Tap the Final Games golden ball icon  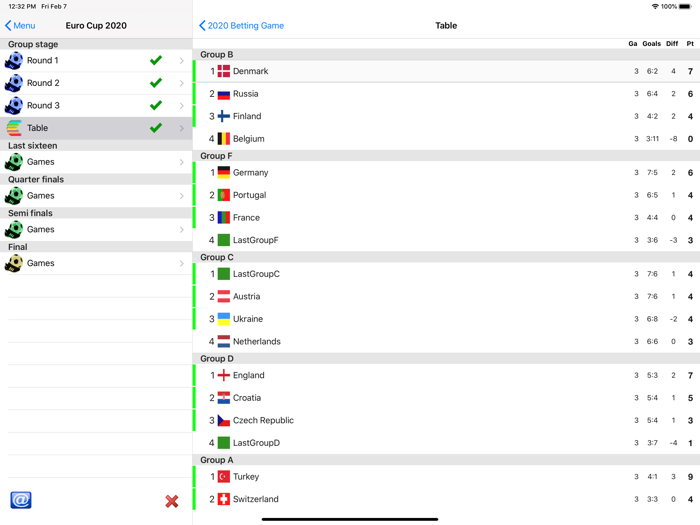[14, 263]
